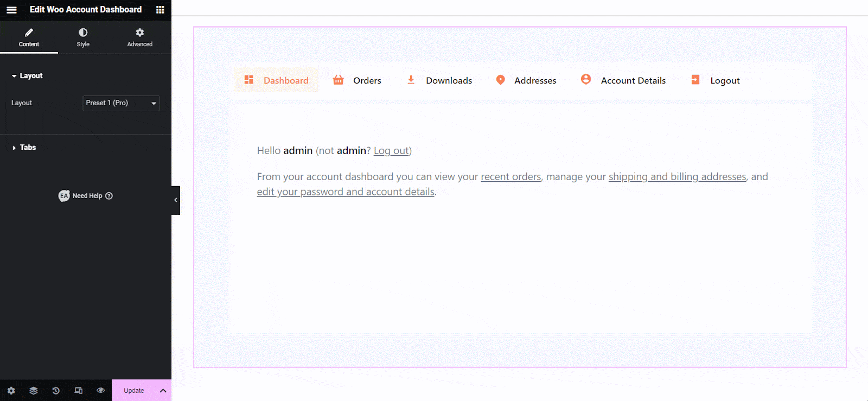Collapse the editor panel with the arrow handle

176,200
